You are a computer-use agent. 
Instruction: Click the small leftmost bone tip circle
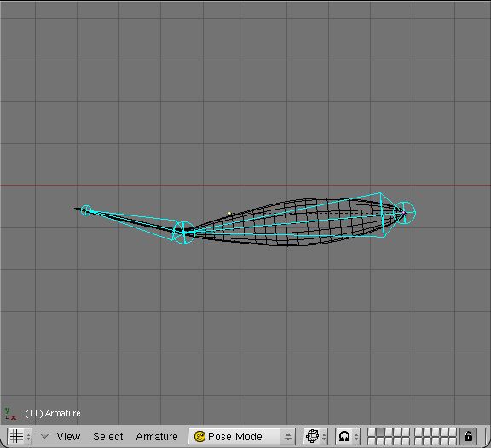coord(86,210)
